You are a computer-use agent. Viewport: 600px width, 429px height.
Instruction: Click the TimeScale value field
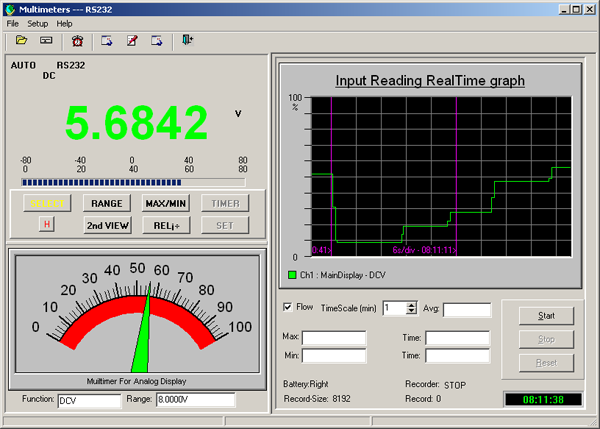click(x=395, y=308)
